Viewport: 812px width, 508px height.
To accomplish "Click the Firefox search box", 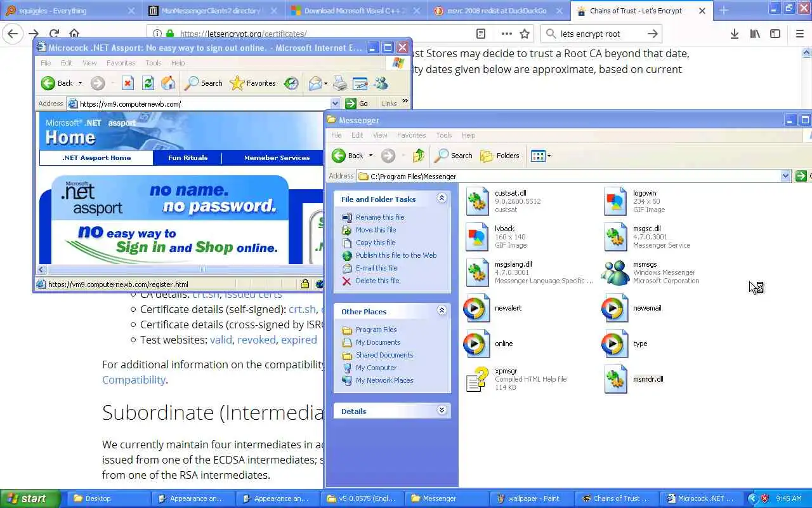I will click(601, 34).
